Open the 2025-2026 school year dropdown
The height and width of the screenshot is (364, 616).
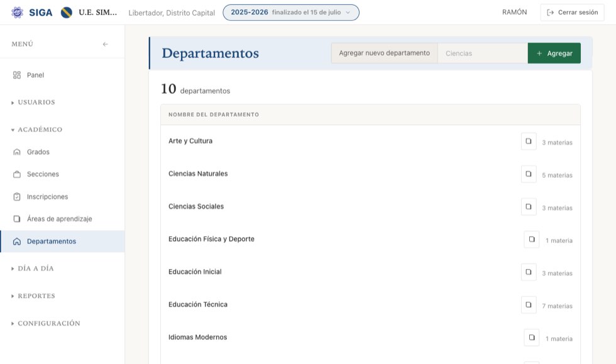pyautogui.click(x=290, y=13)
